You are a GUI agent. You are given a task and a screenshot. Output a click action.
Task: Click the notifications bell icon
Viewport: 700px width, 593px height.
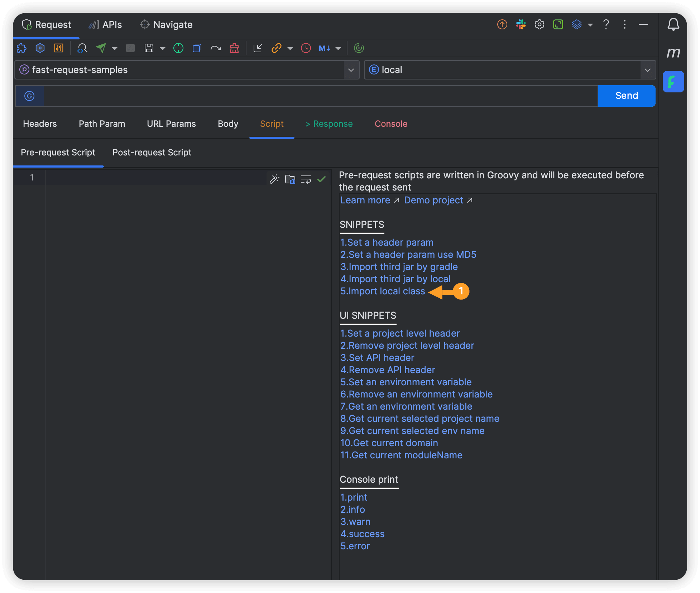pos(673,24)
